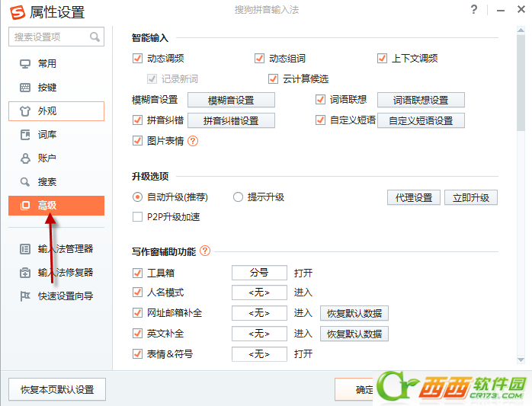Click the stacked-window icon beside 高级
Viewport: 532px width, 406px height.
(x=24, y=206)
